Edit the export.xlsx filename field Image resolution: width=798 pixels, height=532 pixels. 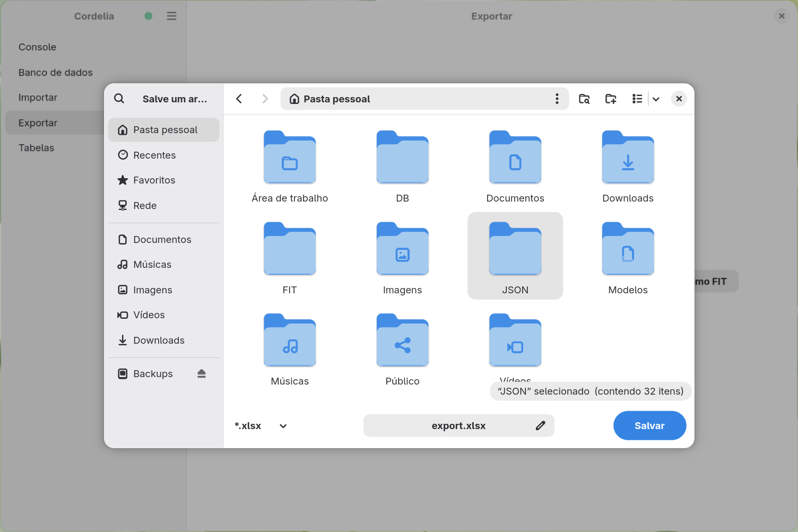(459, 426)
